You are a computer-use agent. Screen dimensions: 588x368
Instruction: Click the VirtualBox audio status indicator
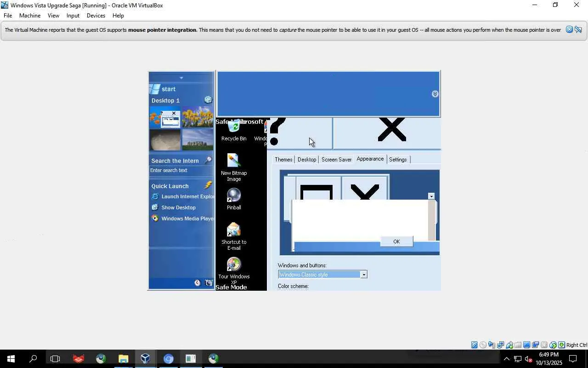pos(492,345)
